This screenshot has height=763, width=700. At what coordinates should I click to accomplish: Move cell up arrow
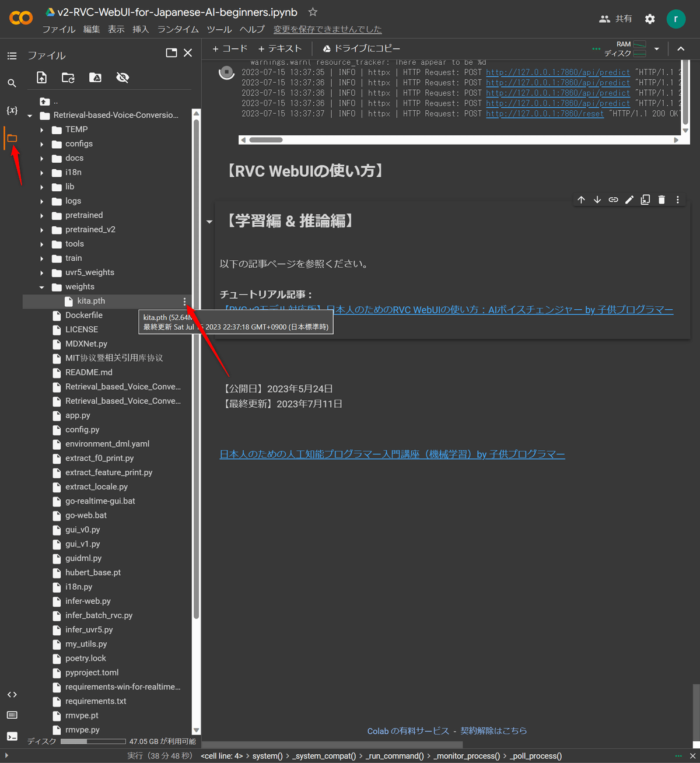click(x=582, y=199)
